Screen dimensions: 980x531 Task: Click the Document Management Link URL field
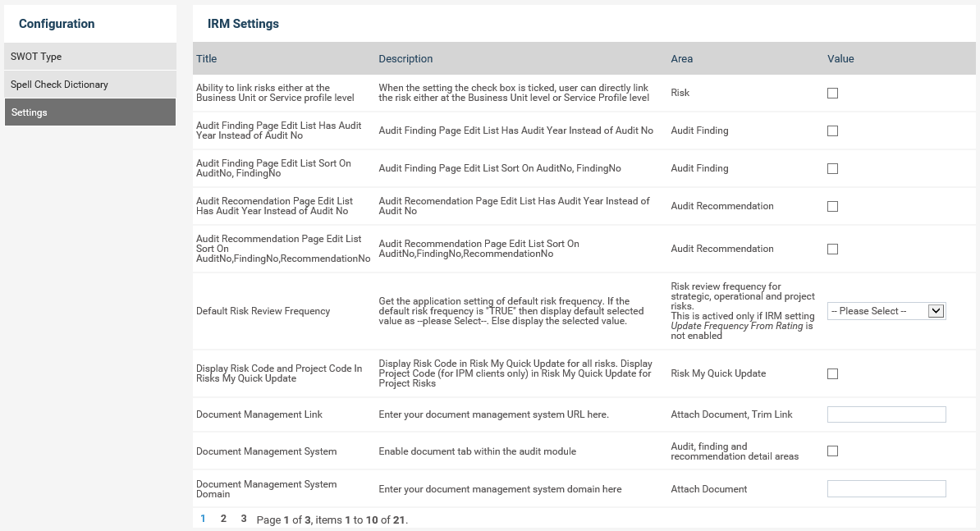pos(886,414)
